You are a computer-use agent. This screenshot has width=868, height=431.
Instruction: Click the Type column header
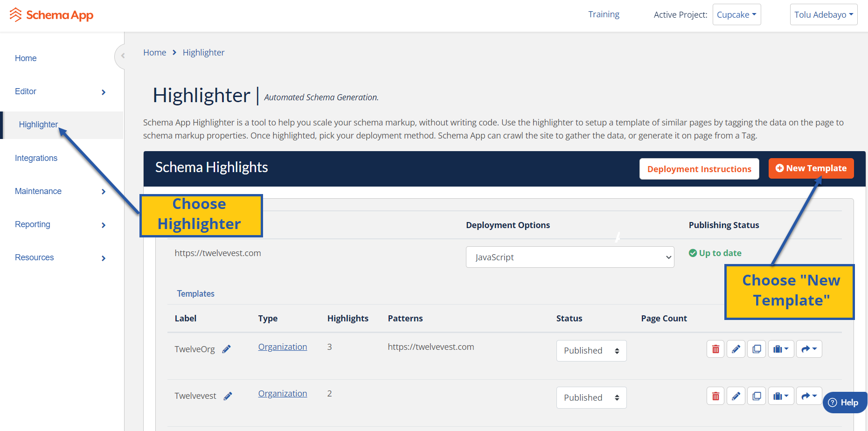tap(268, 318)
